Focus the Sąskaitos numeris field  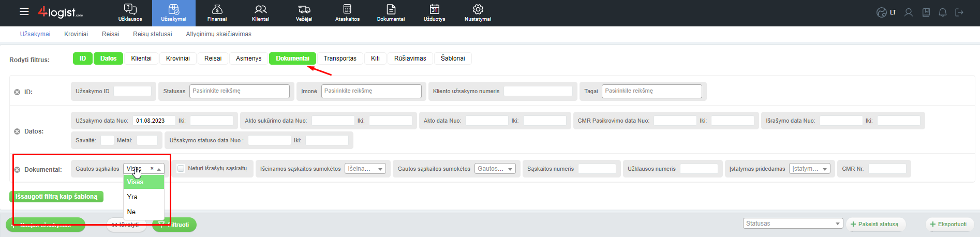[597, 169]
